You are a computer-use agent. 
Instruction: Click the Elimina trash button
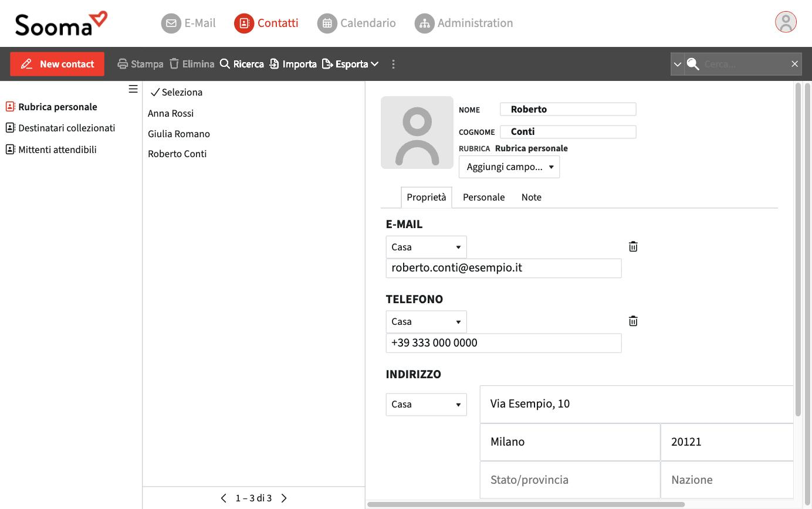coord(192,64)
